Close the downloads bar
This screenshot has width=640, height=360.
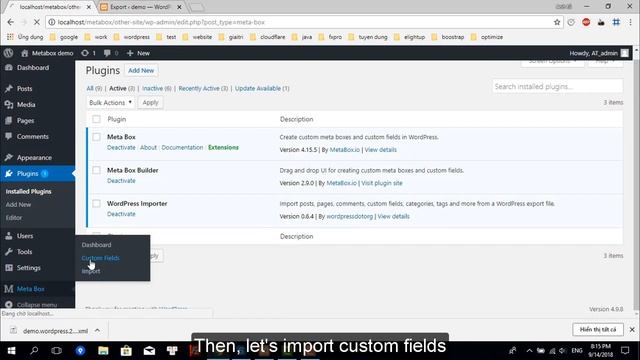632,329
